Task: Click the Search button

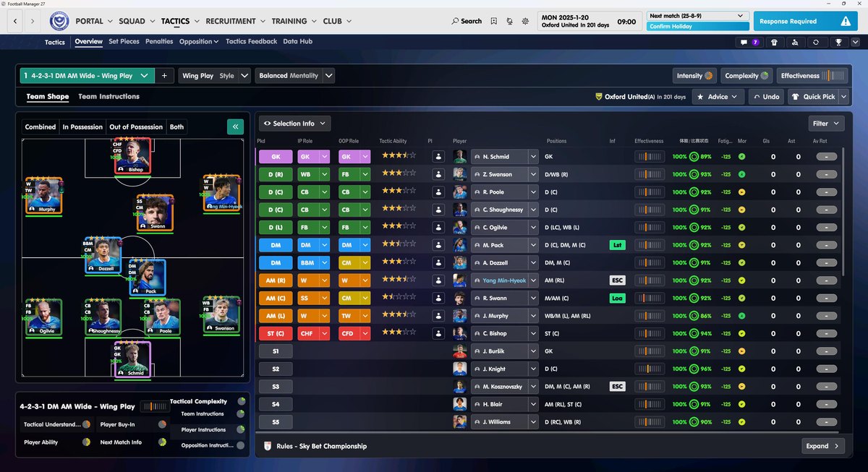Action: [467, 22]
